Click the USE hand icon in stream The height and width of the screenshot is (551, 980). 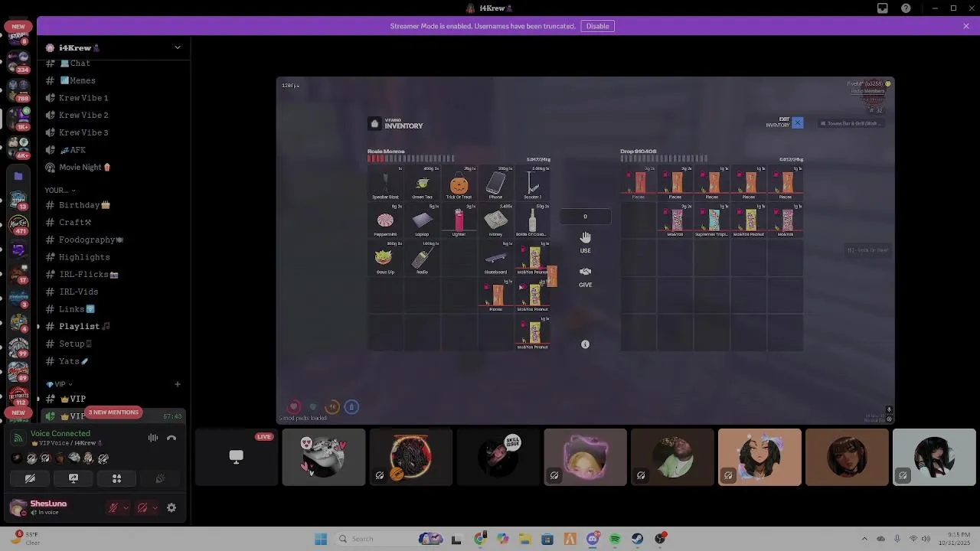tap(585, 237)
